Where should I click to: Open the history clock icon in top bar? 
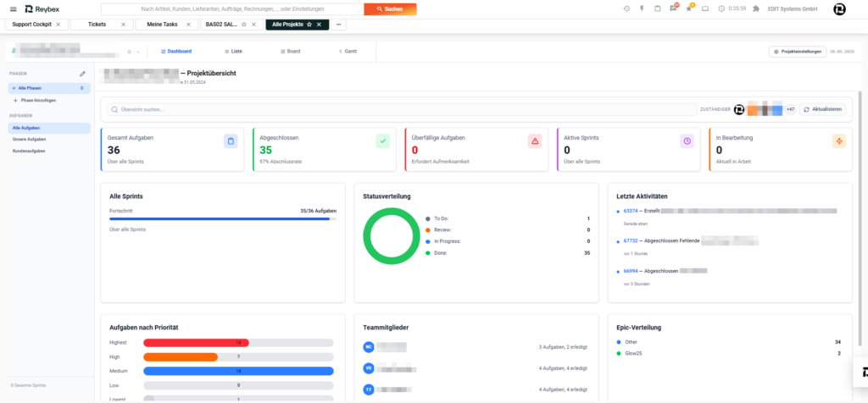tap(626, 8)
